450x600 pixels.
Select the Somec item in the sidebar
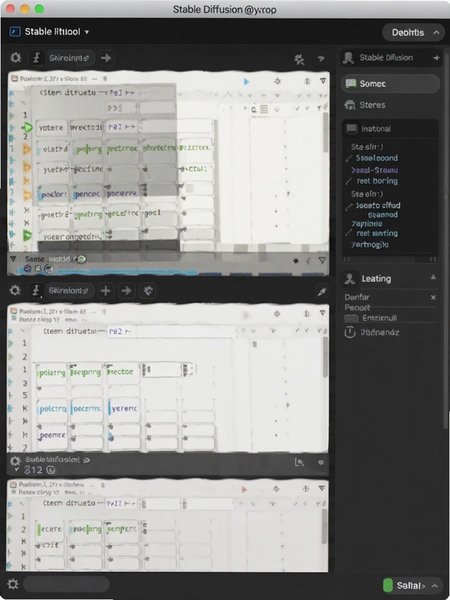tap(390, 83)
